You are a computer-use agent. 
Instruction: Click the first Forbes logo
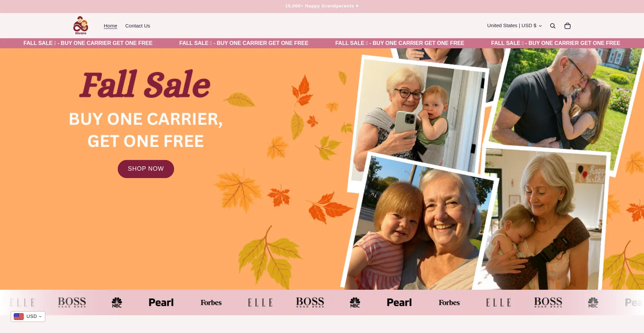click(x=211, y=302)
